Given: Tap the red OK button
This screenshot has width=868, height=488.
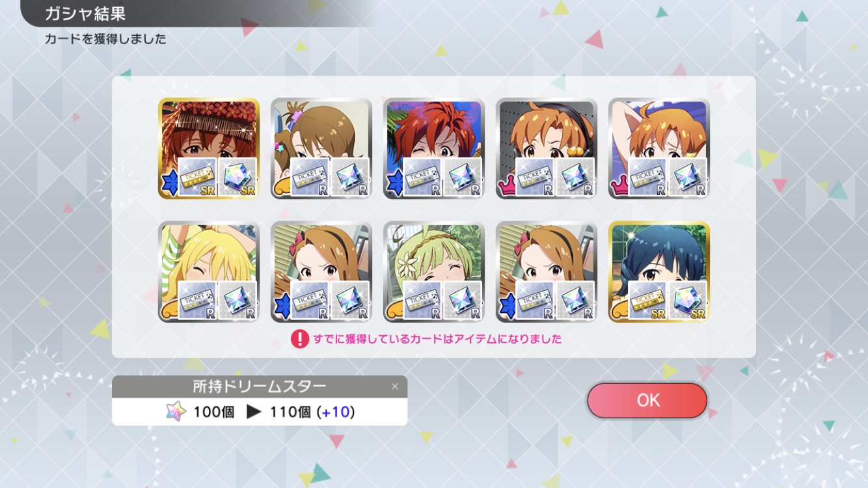Looking at the screenshot, I should [647, 400].
